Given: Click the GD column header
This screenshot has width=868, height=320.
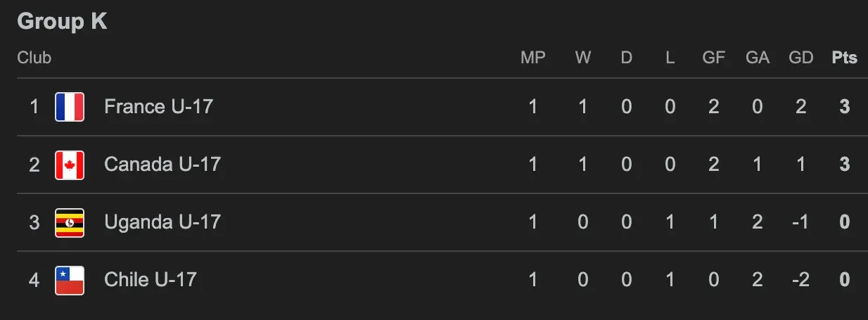Looking at the screenshot, I should (x=800, y=58).
